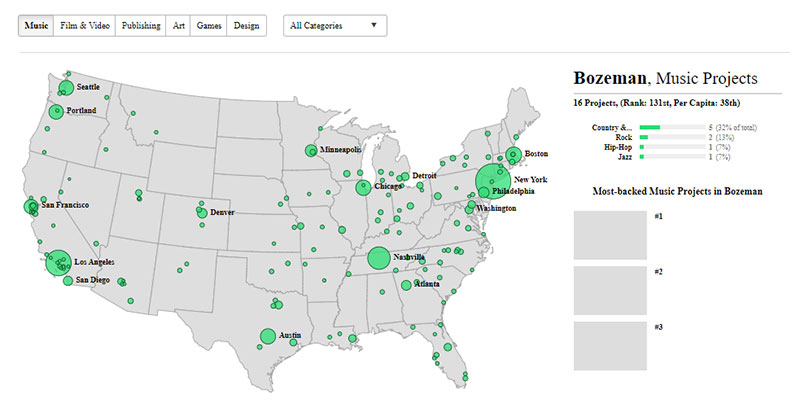Click the Minneapolis map label

point(340,150)
